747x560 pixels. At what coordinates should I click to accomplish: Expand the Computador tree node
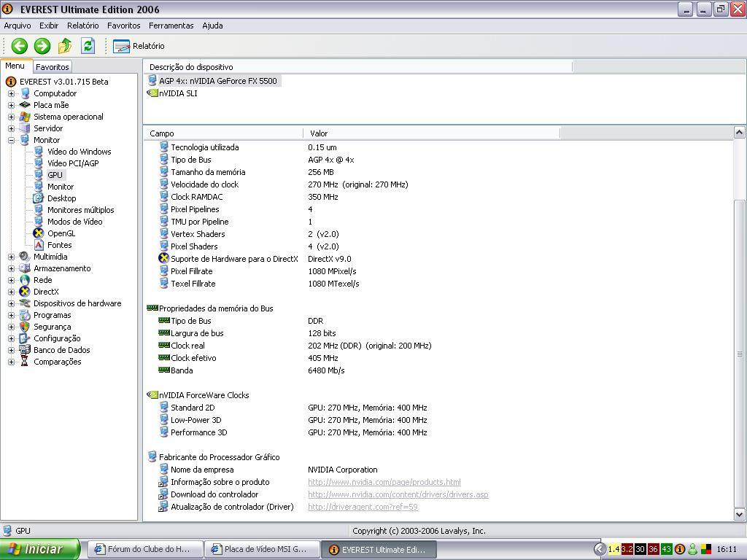pos(11,93)
